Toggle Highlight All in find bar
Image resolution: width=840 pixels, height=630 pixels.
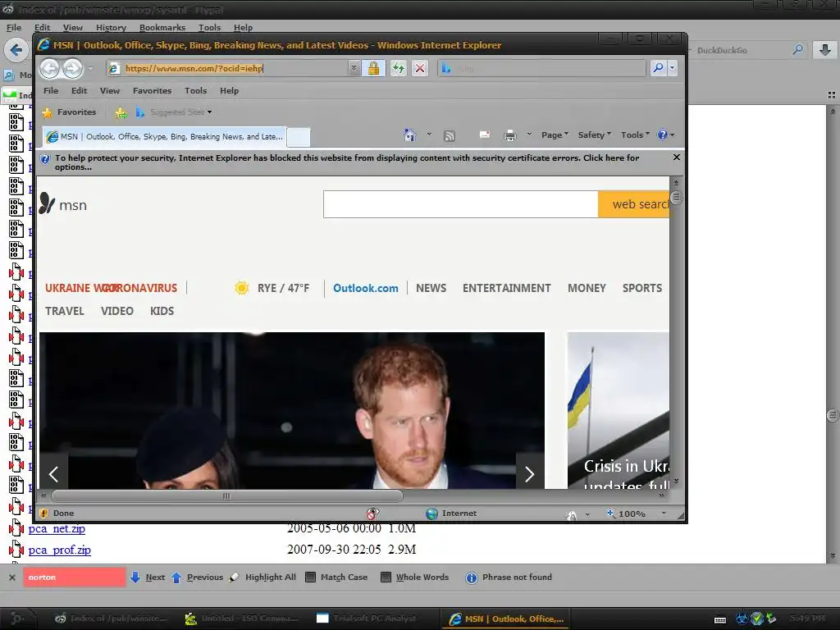coord(262,577)
